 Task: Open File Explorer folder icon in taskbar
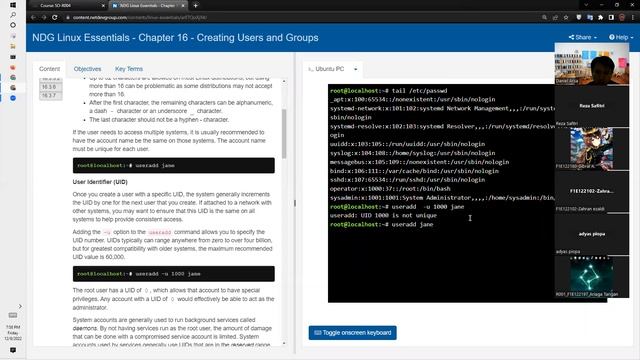click(x=13, y=47)
